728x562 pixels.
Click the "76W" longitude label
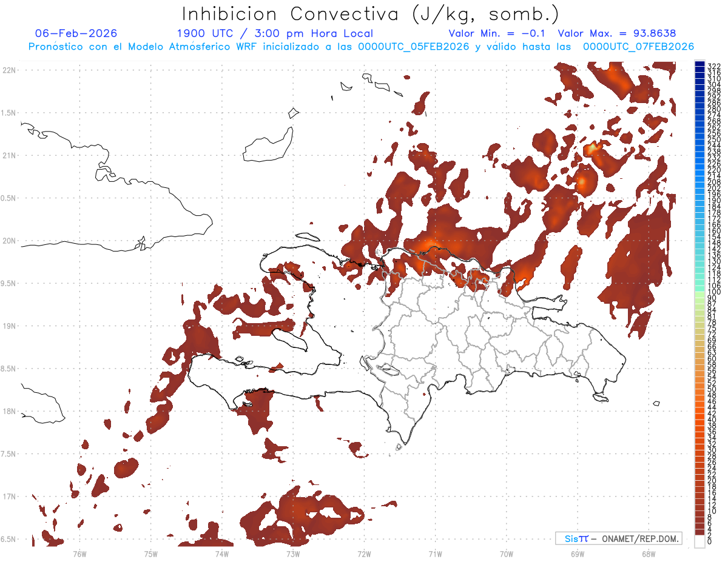79,553
